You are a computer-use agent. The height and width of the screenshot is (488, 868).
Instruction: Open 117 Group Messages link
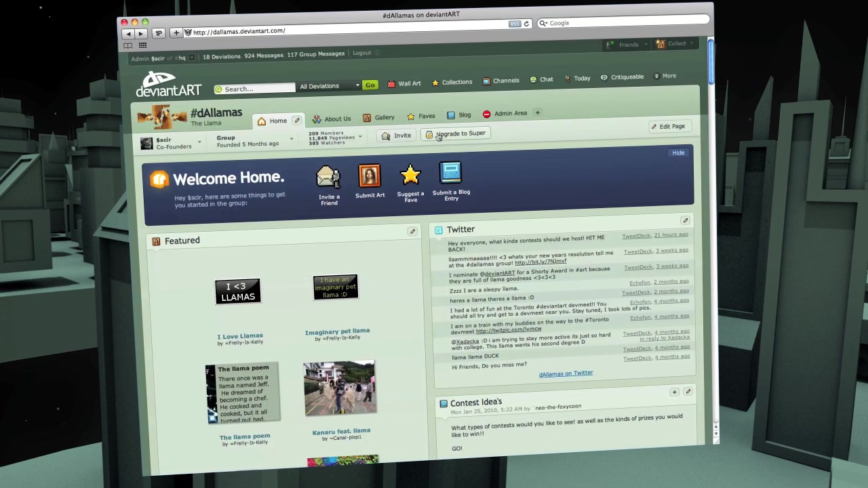click(x=316, y=54)
